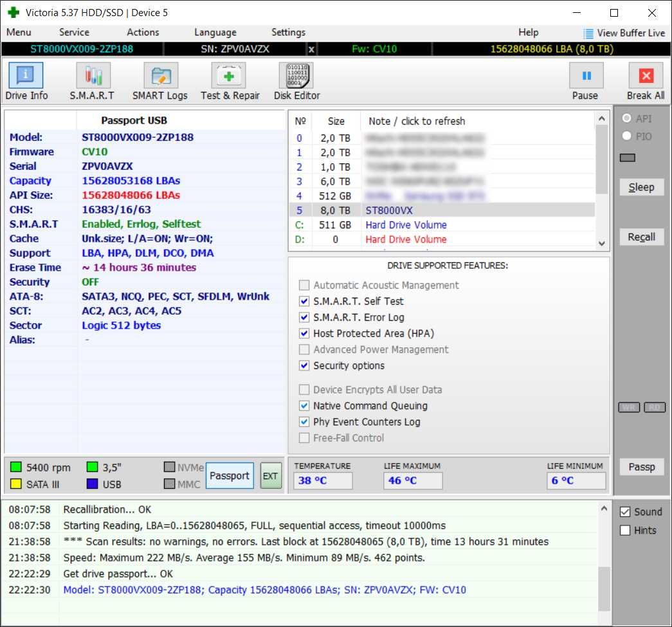Click the Pause toolbar icon
672x627 pixels.
[x=586, y=75]
